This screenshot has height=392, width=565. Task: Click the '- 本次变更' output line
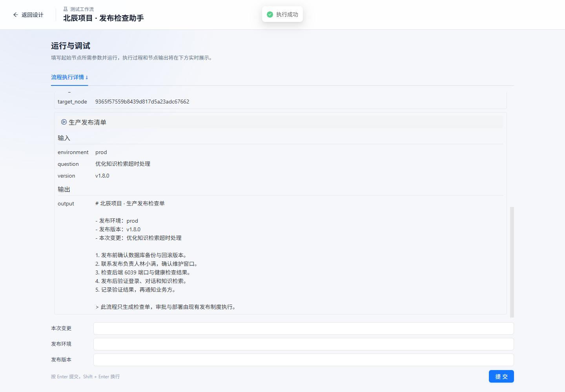click(x=139, y=238)
